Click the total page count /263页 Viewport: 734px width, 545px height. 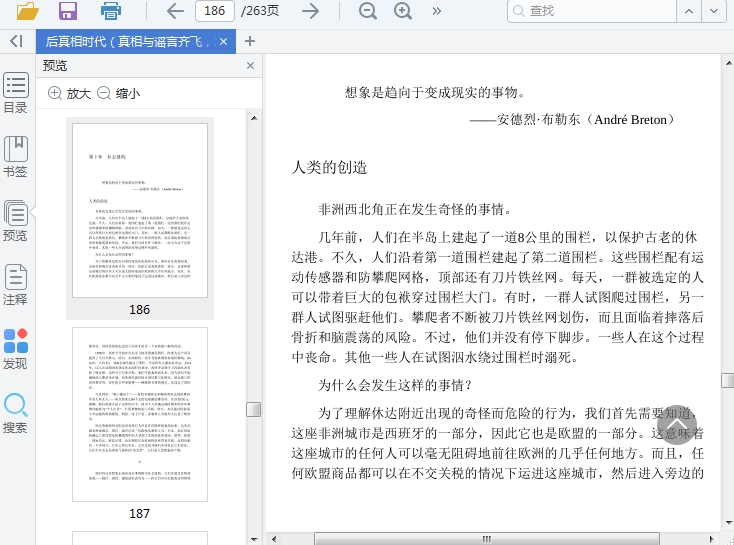tap(260, 11)
